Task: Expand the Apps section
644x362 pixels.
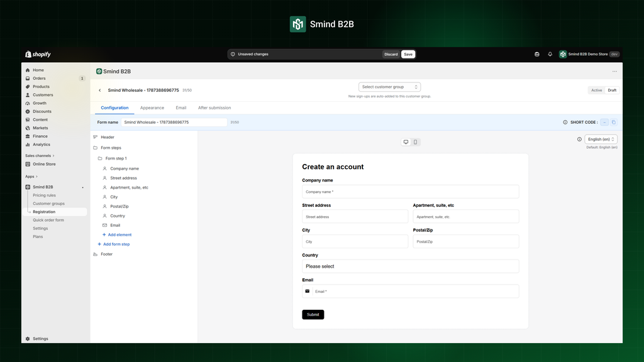Action: click(31, 177)
